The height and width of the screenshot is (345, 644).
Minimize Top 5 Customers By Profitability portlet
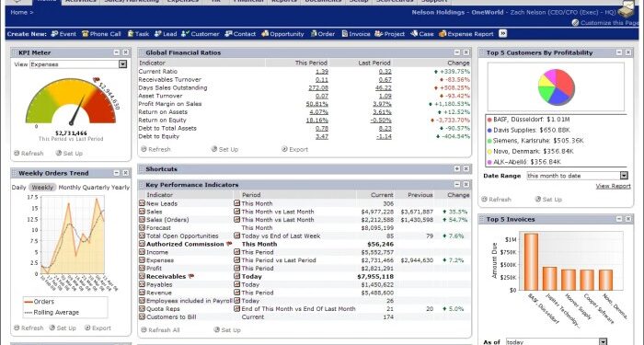pyautogui.click(x=619, y=52)
